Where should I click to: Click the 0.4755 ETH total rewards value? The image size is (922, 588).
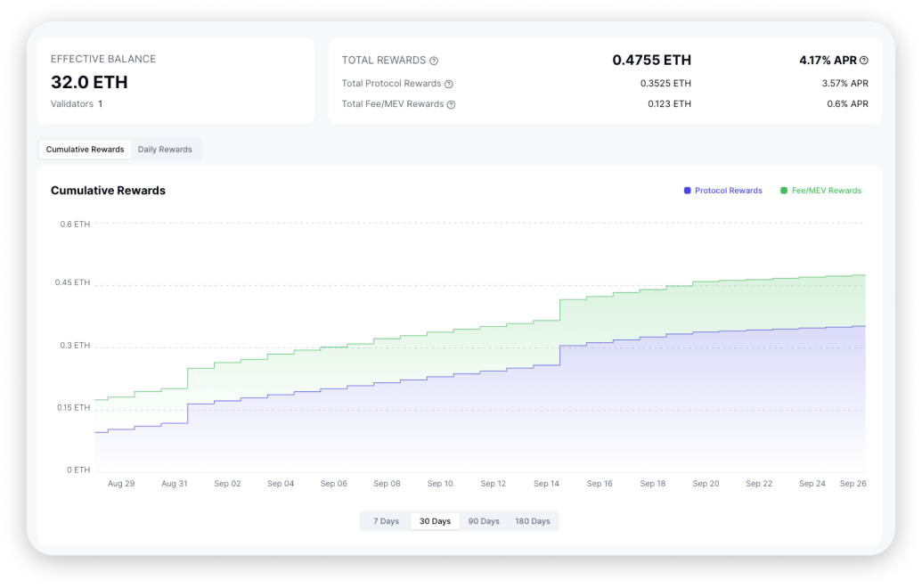[651, 61]
